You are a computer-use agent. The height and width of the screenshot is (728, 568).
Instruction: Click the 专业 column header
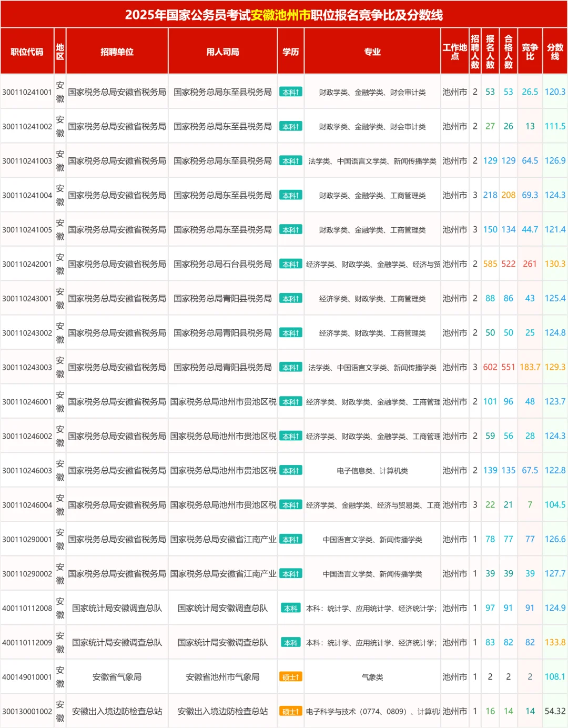pyautogui.click(x=372, y=52)
